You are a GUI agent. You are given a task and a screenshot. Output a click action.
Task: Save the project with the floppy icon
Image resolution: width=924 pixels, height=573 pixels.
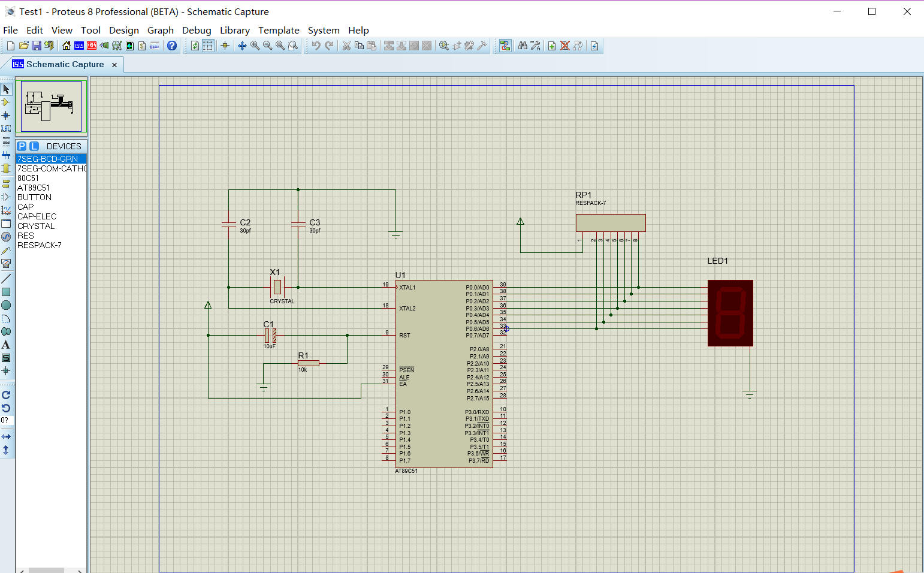[37, 46]
